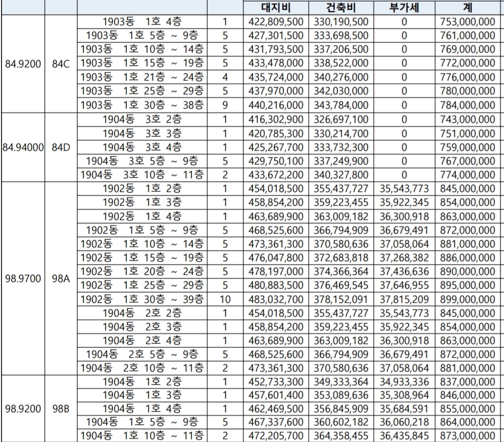Click total price 873,000,000
504x442 pixels.
[x=468, y=435]
